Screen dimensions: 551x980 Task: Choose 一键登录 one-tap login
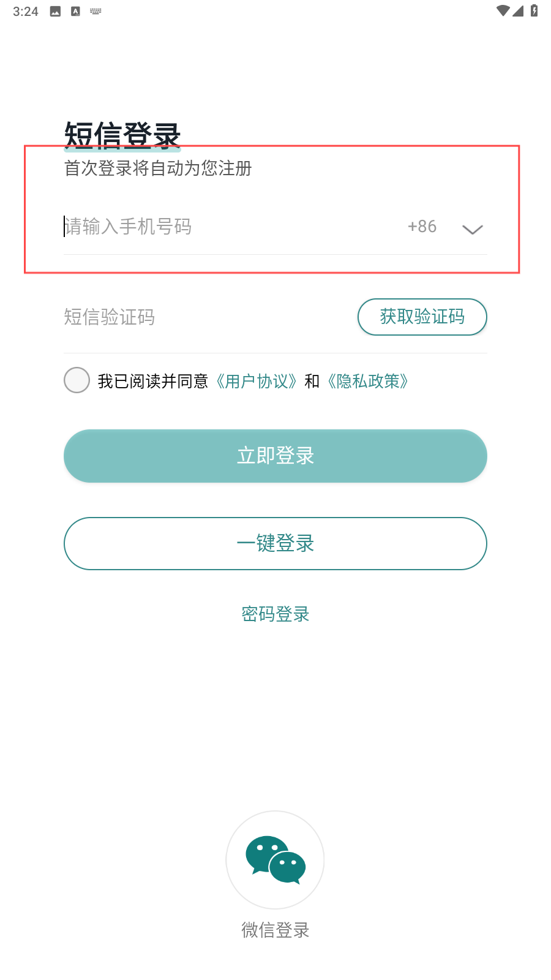(275, 543)
